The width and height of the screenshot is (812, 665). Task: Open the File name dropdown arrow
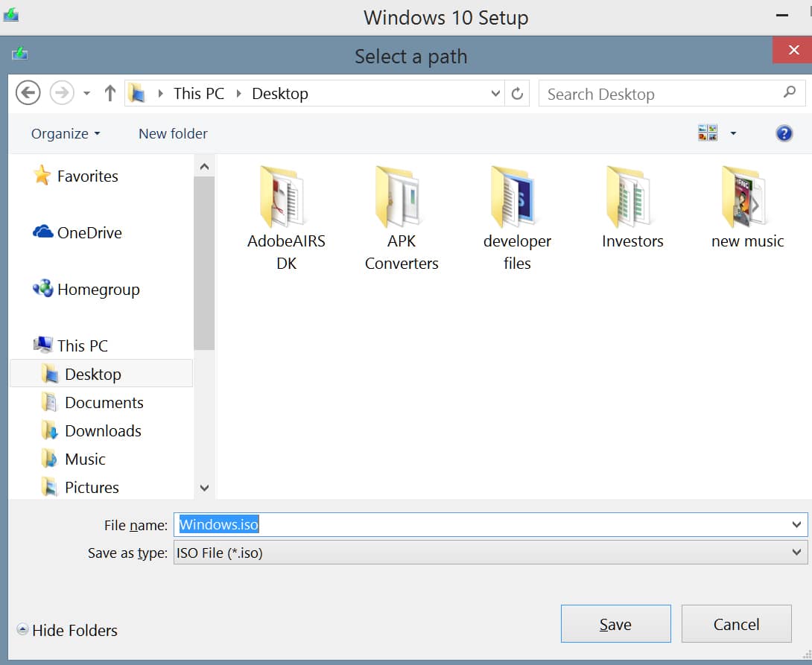point(797,525)
